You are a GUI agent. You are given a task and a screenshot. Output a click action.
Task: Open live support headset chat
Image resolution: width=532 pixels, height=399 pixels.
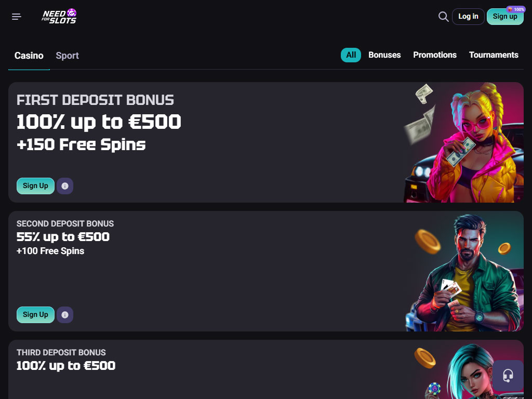(x=508, y=376)
